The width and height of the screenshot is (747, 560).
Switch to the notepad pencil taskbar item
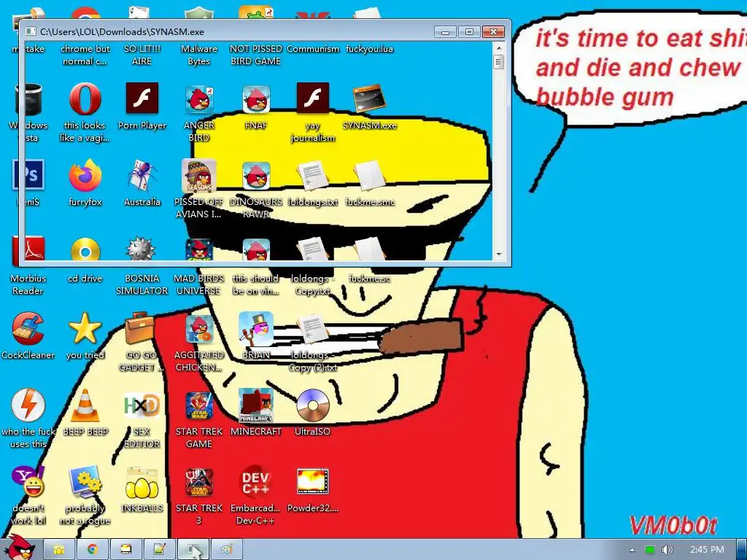[160, 550]
